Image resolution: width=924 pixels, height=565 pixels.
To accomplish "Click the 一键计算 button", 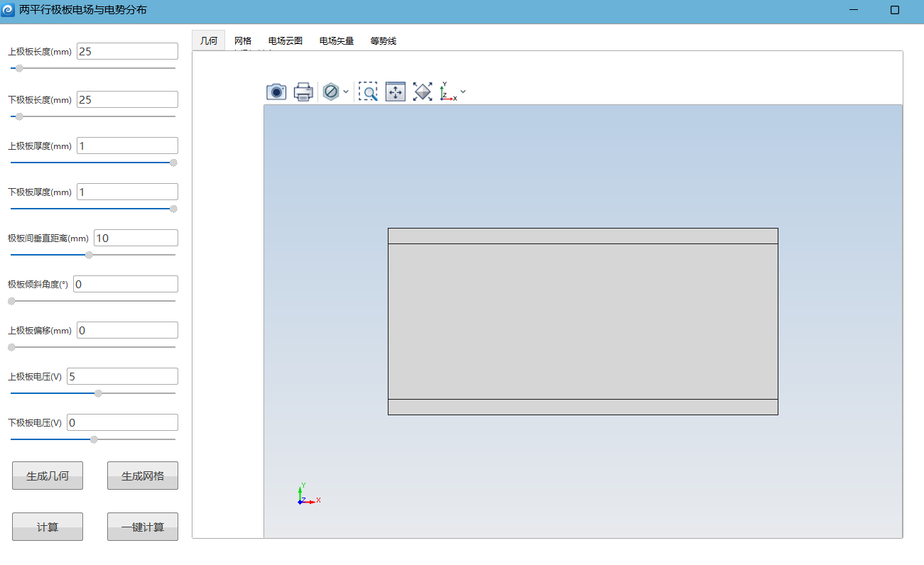I will [143, 527].
